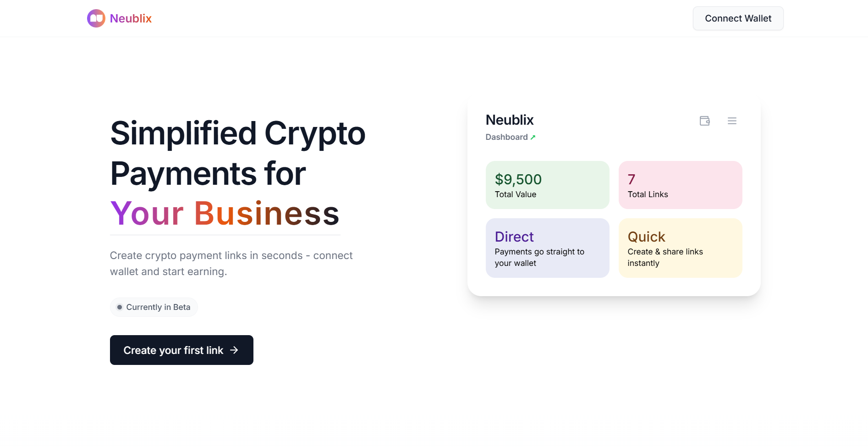Open the Neublix brand name link

click(x=131, y=18)
